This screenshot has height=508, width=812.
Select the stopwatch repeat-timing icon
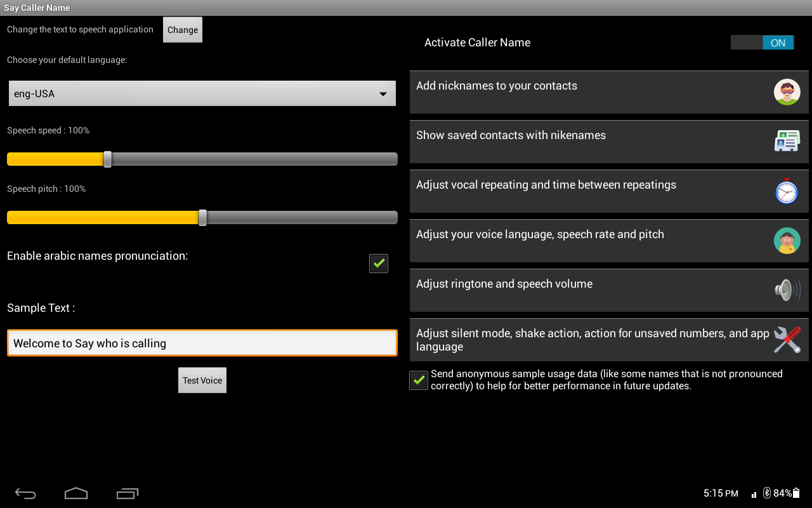pyautogui.click(x=787, y=190)
